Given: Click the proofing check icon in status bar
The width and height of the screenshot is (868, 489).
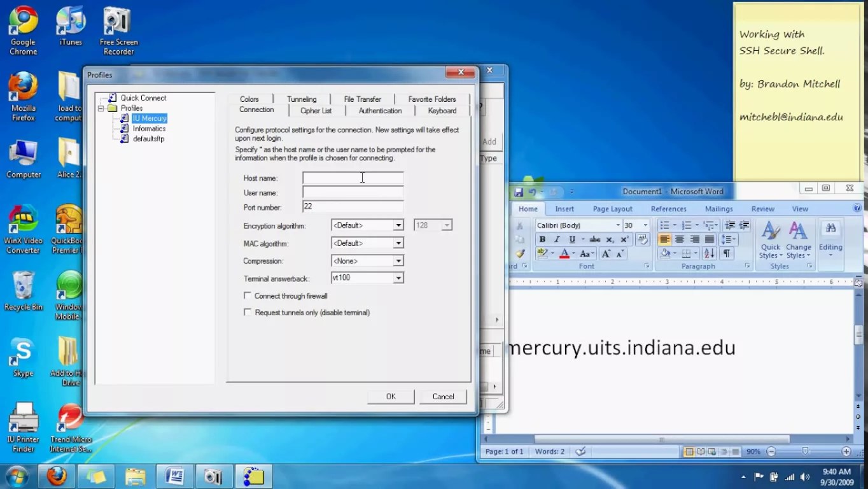Looking at the screenshot, I should [580, 451].
